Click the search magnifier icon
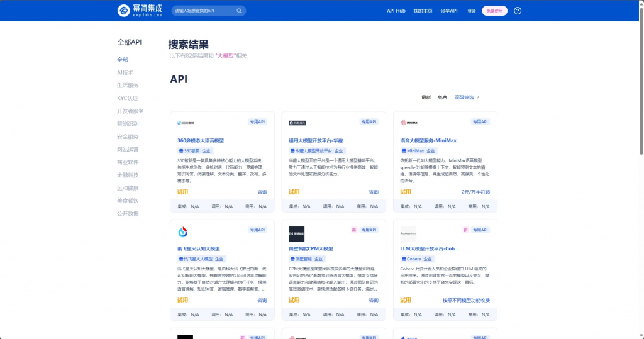This screenshot has height=339, width=644. [x=239, y=11]
